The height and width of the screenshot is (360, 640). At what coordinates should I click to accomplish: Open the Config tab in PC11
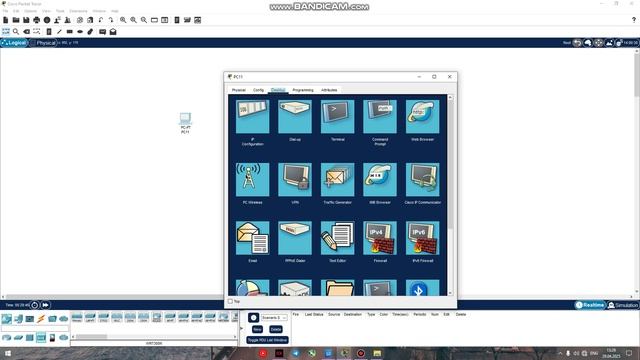coord(258,90)
